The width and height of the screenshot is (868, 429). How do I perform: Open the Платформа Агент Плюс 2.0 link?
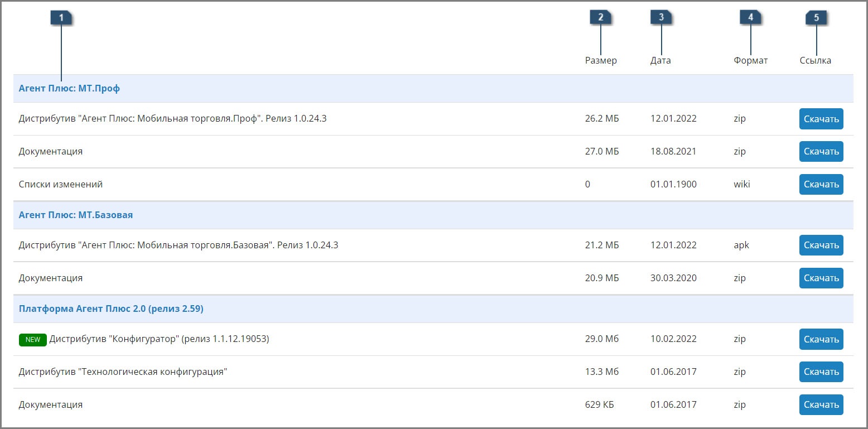[x=111, y=309]
